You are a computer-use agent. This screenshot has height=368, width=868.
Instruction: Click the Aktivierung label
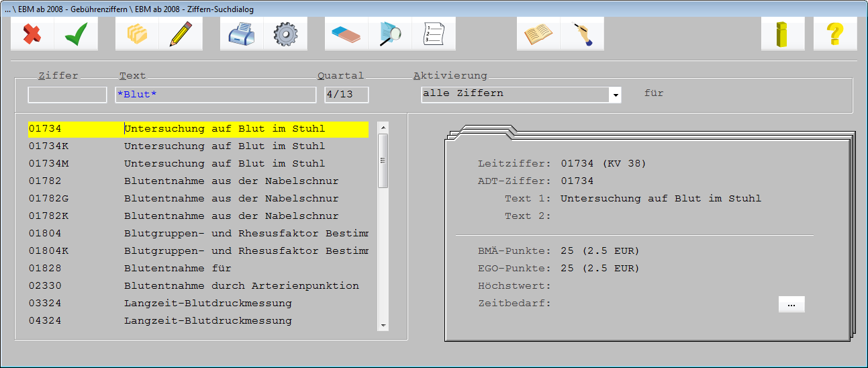(x=450, y=76)
